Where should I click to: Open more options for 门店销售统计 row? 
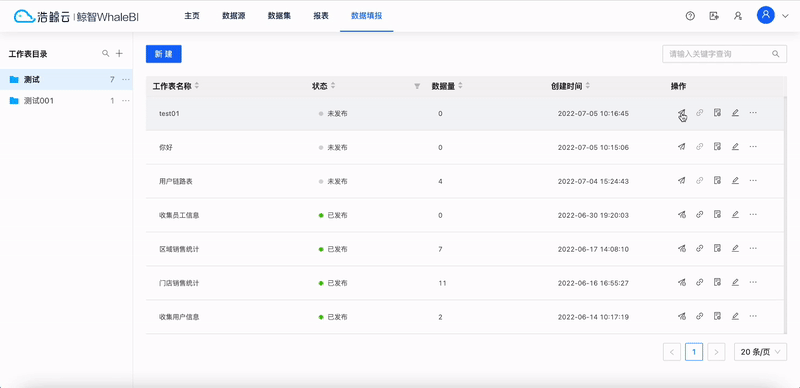(x=753, y=282)
